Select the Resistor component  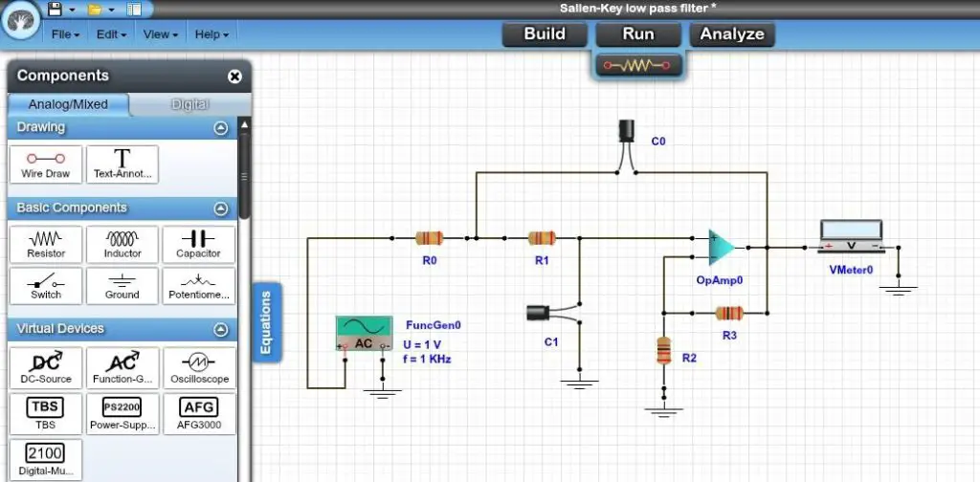(x=46, y=244)
